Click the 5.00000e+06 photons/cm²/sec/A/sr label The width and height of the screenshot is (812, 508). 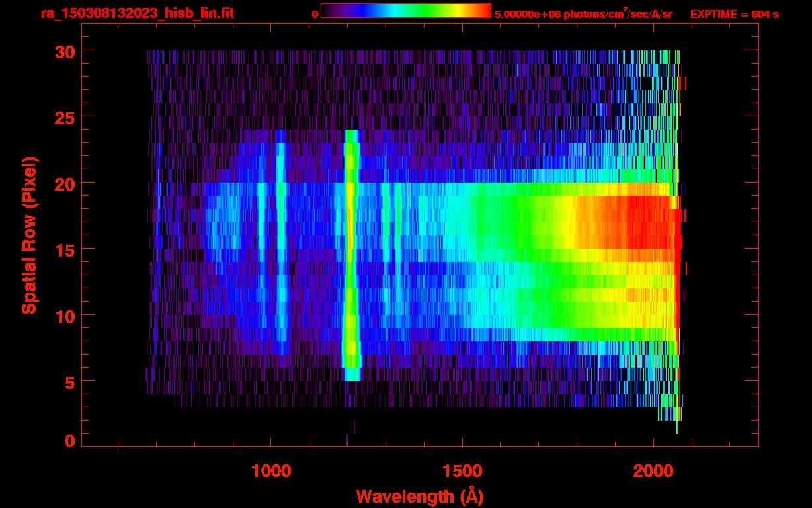[583, 13]
